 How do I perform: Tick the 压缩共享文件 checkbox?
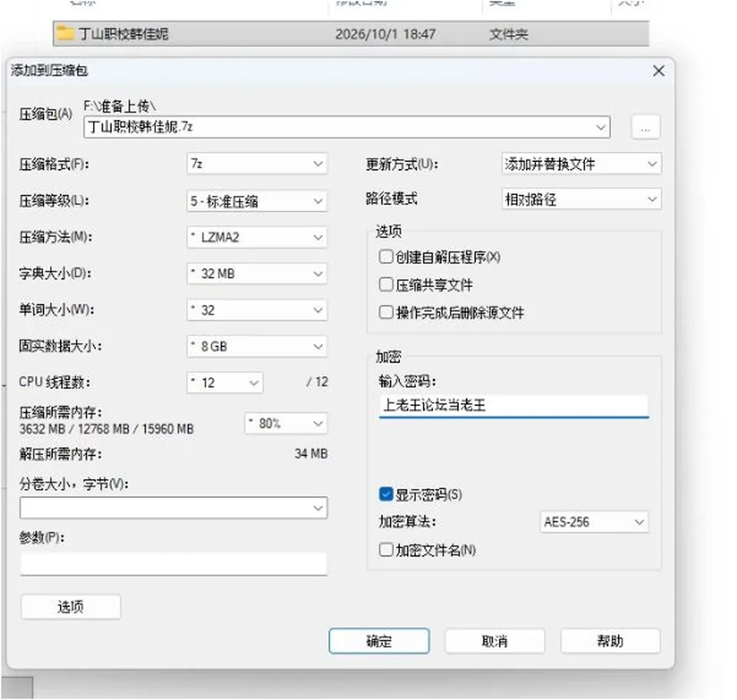point(386,284)
